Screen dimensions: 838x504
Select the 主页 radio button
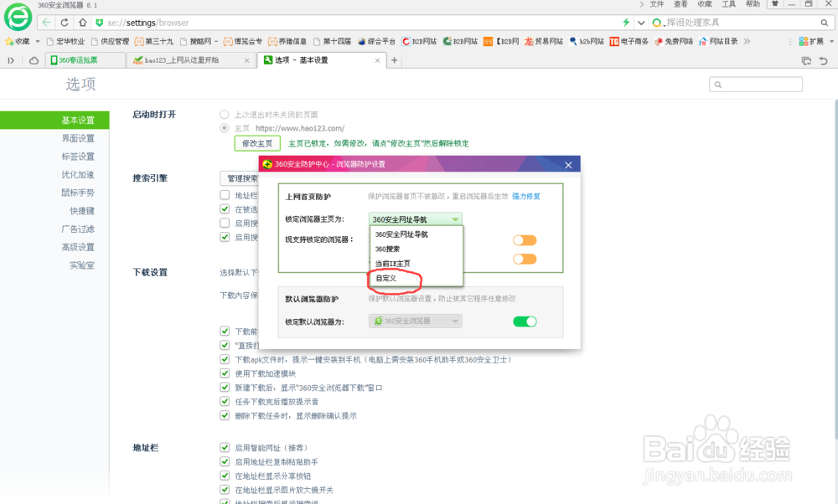click(x=225, y=128)
